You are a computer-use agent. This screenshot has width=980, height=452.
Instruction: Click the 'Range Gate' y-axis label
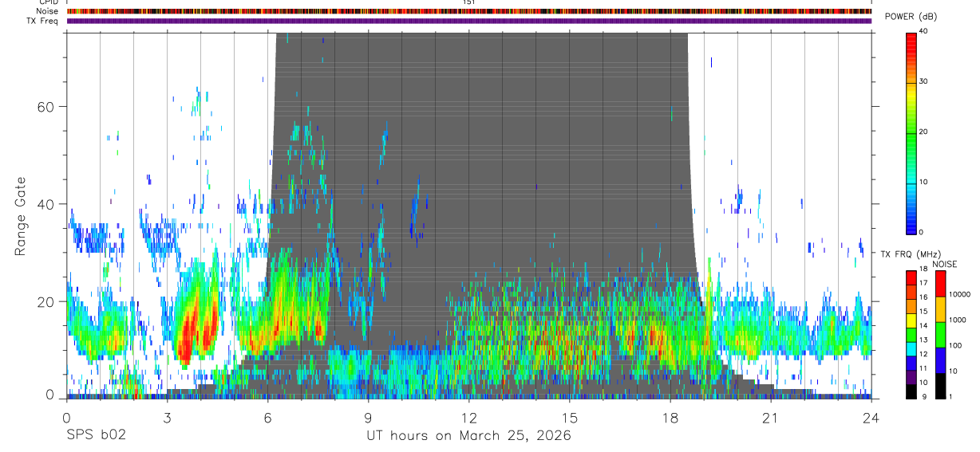[22, 216]
